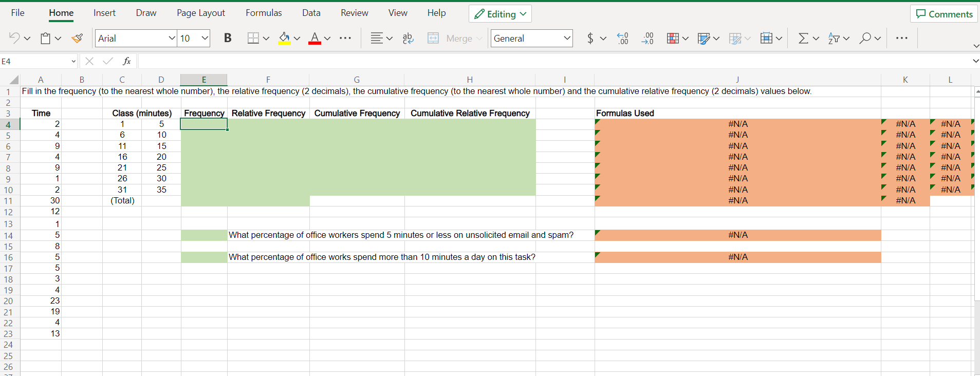This screenshot has height=376, width=980.
Task: Click the Increase Decimal icon
Action: (622, 38)
